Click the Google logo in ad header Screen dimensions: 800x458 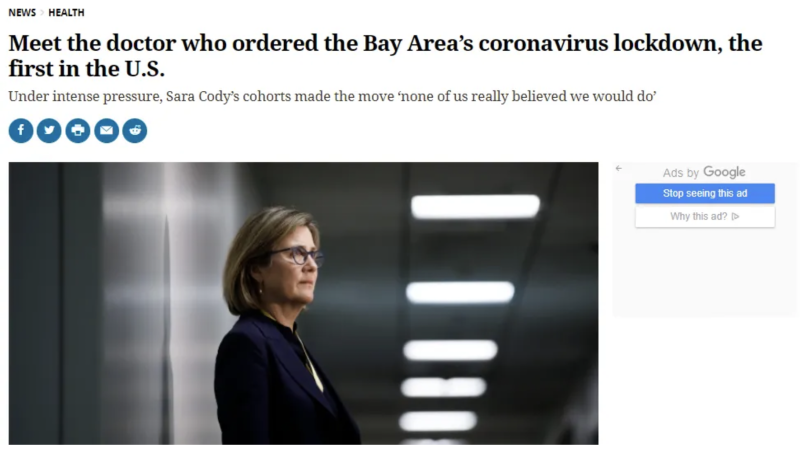[x=724, y=172]
